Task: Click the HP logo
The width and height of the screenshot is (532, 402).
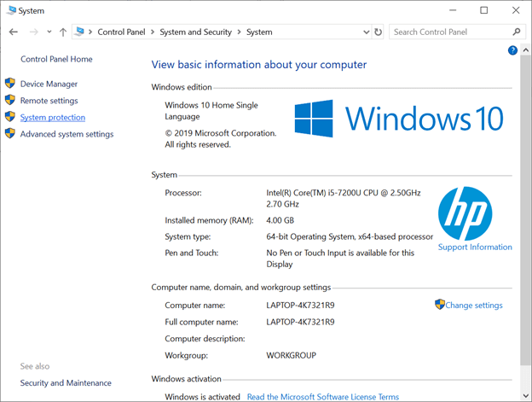Action: 465,213
